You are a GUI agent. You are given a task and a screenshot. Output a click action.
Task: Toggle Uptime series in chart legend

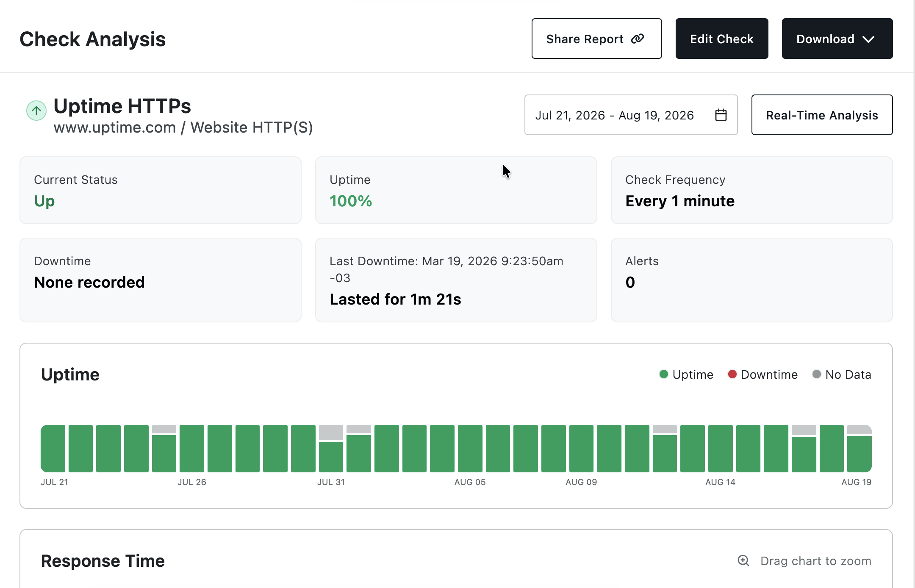click(687, 374)
